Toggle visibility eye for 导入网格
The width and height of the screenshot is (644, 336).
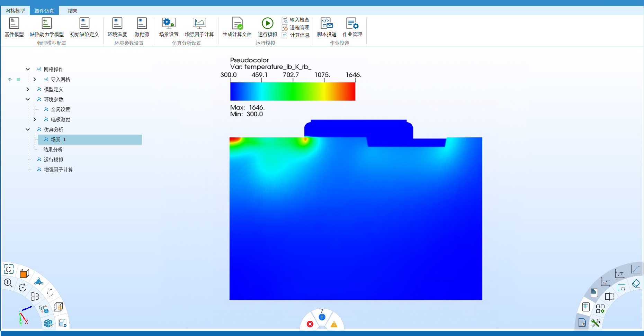tap(10, 80)
